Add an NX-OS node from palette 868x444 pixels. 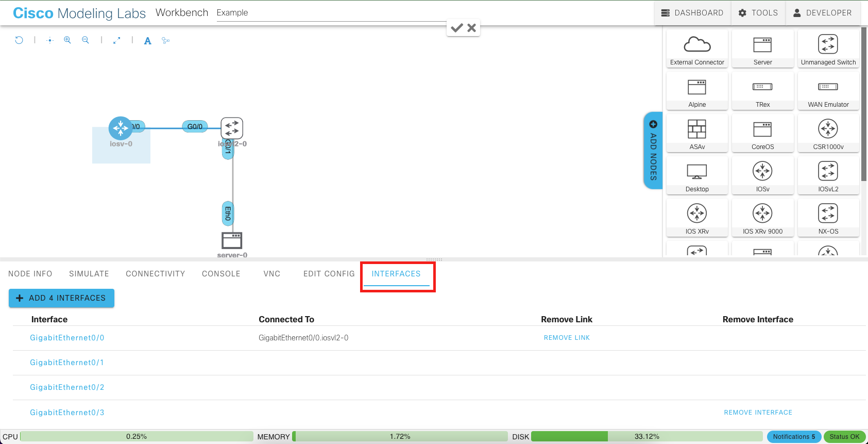click(828, 218)
